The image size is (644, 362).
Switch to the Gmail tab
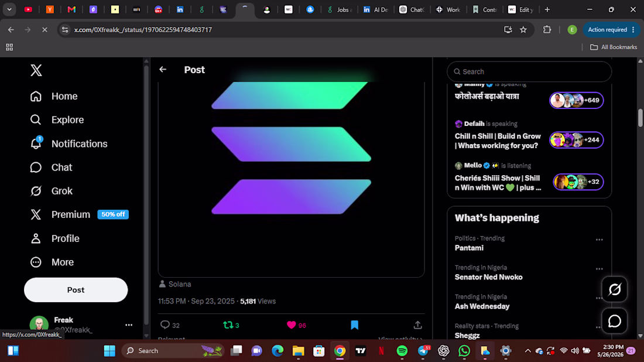point(71,9)
